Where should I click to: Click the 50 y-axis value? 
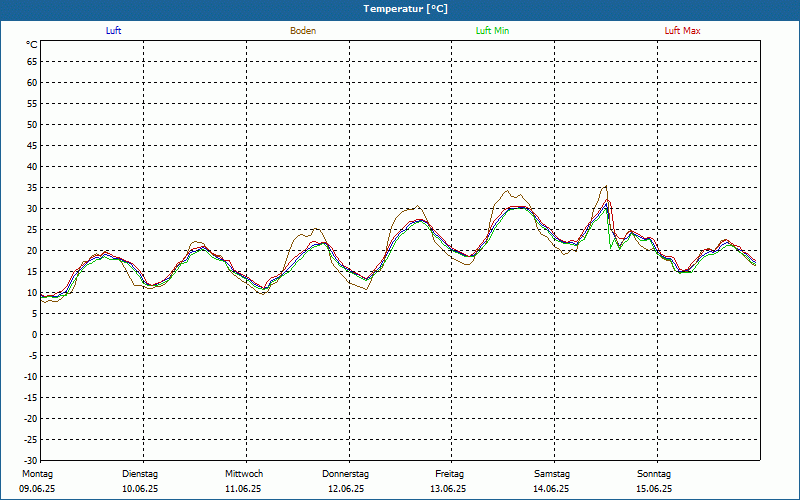coord(32,124)
